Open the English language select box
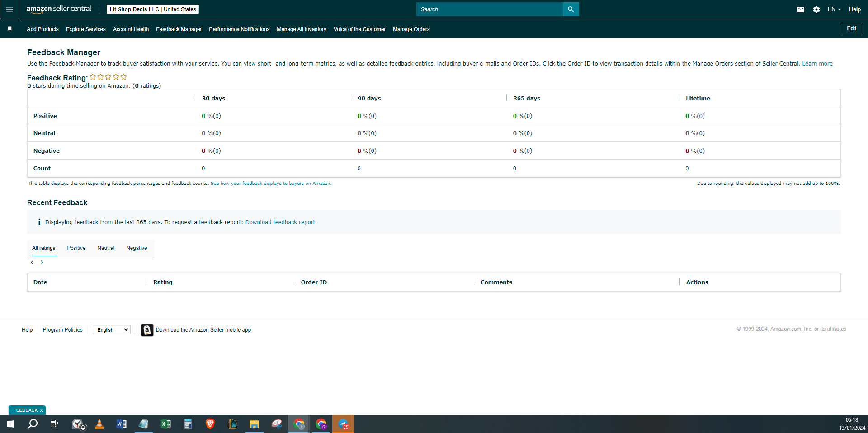 112,330
